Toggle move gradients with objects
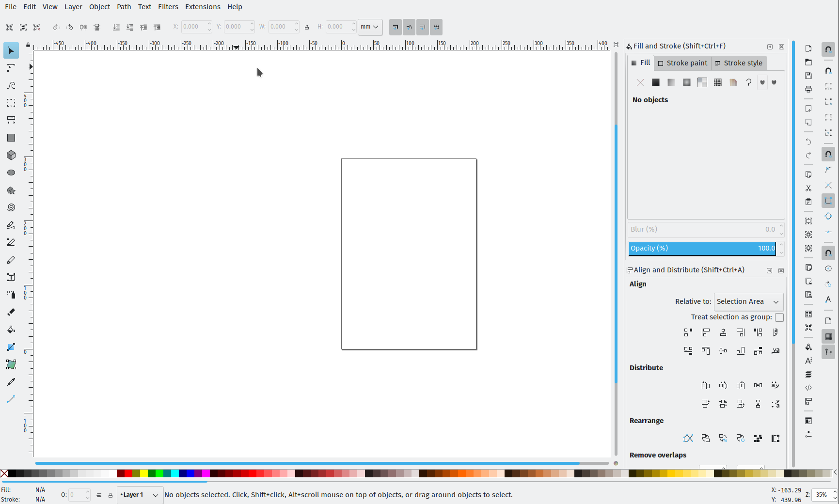The width and height of the screenshot is (839, 504). [x=423, y=27]
